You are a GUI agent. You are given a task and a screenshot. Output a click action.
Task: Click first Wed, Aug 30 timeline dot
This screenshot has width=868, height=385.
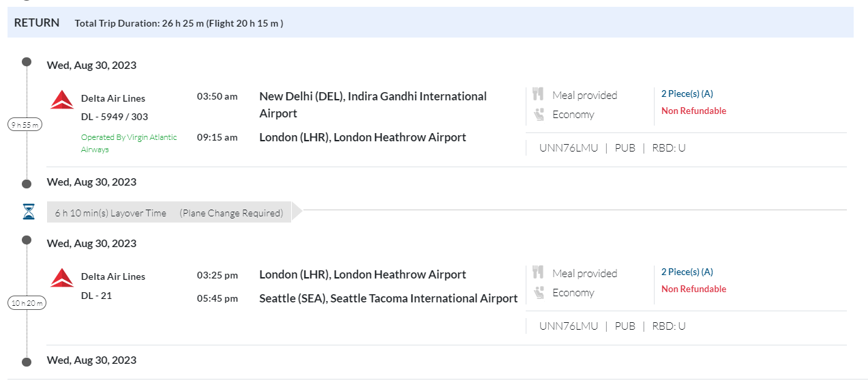click(x=27, y=62)
